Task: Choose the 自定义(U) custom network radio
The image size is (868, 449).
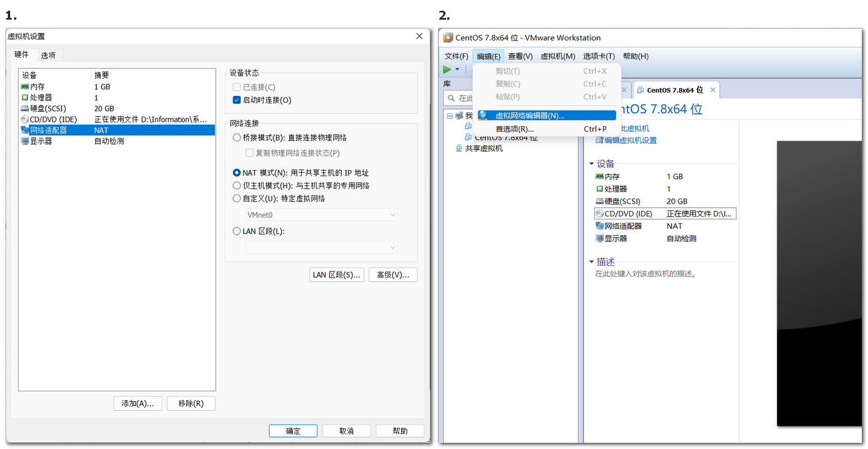Action: click(237, 199)
